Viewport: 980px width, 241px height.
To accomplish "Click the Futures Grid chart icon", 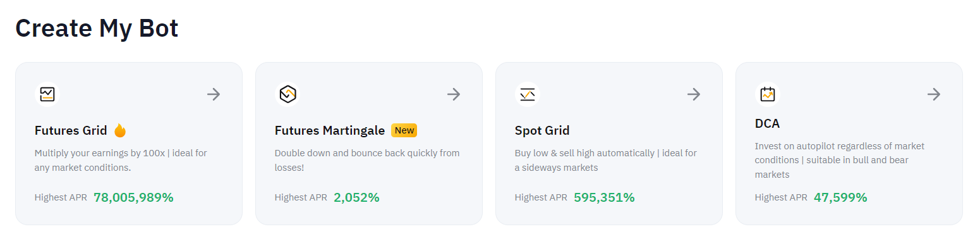I will (x=47, y=94).
